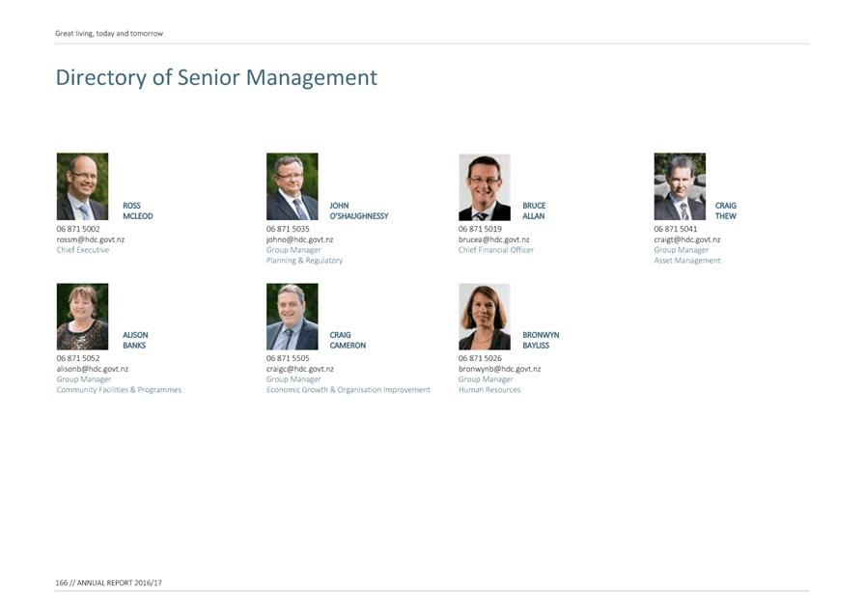This screenshot has width=864, height=616.
Task: Select the Chief Financial Officer title text
Action: (496, 250)
